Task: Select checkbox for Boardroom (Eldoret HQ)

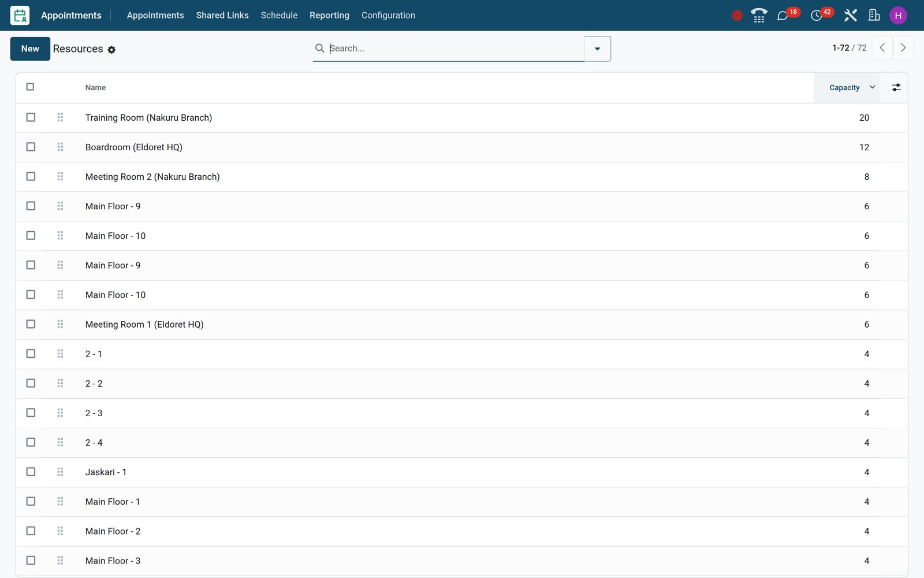Action: [31, 147]
